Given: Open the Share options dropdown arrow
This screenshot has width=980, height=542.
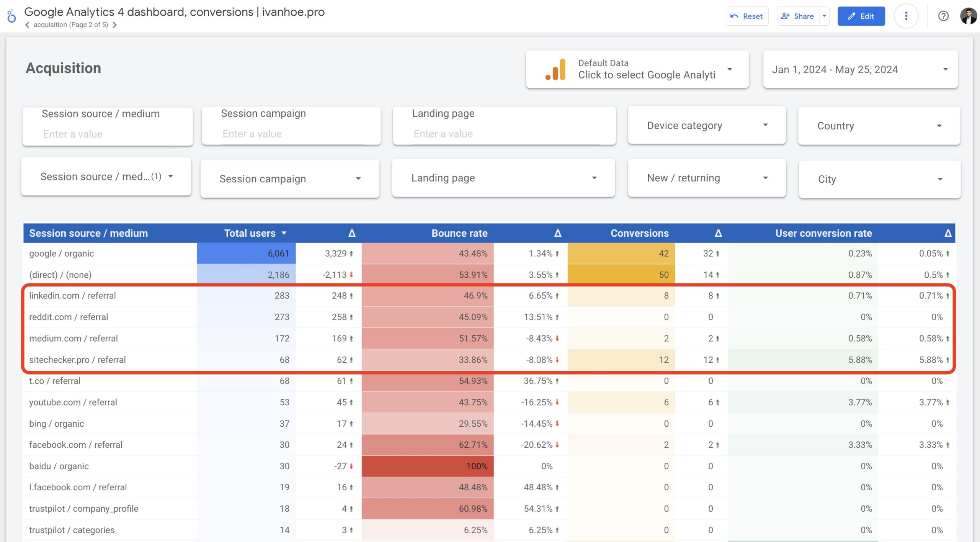Looking at the screenshot, I should pyautogui.click(x=824, y=16).
